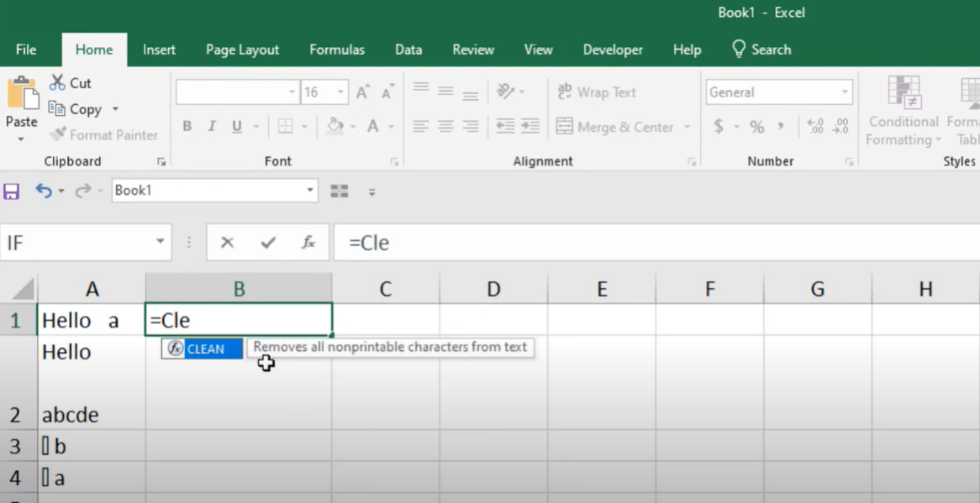The image size is (980, 503).
Task: Switch to the Insert tab
Action: pyautogui.click(x=159, y=50)
